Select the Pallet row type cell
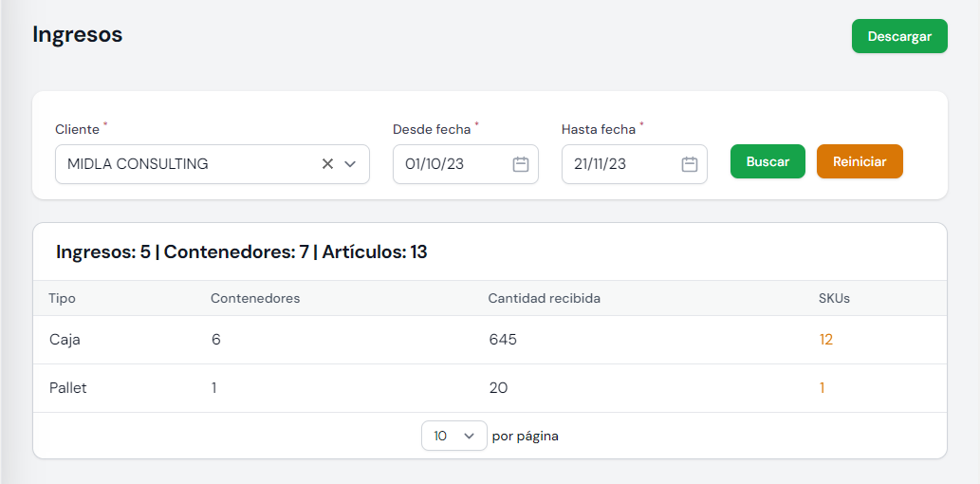Image resolution: width=980 pixels, height=484 pixels. [67, 388]
